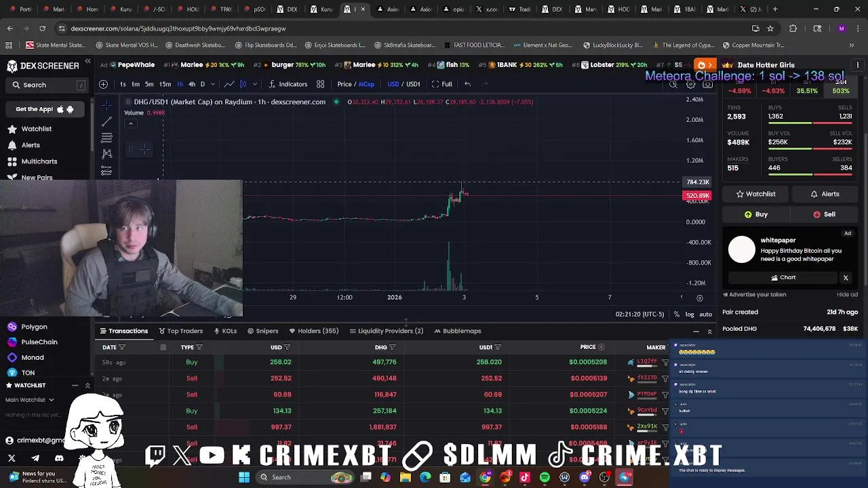The height and width of the screenshot is (488, 868).
Task: Undo last chart action
Action: point(467,84)
